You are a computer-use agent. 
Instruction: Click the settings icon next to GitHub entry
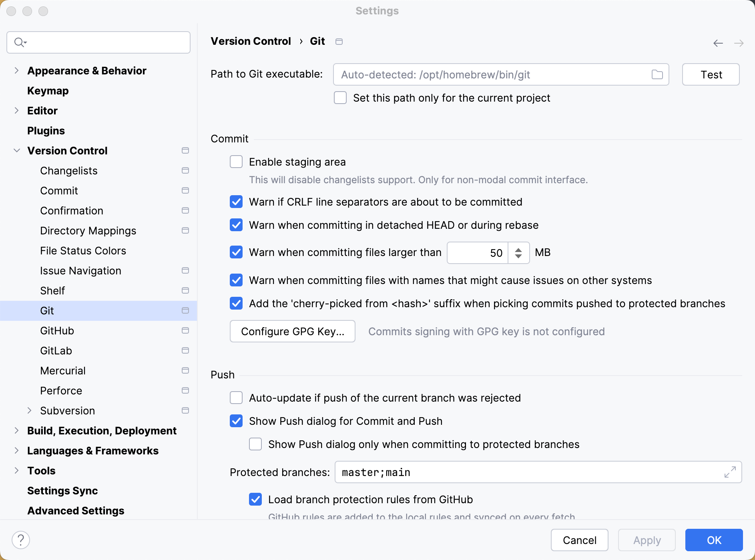(185, 330)
